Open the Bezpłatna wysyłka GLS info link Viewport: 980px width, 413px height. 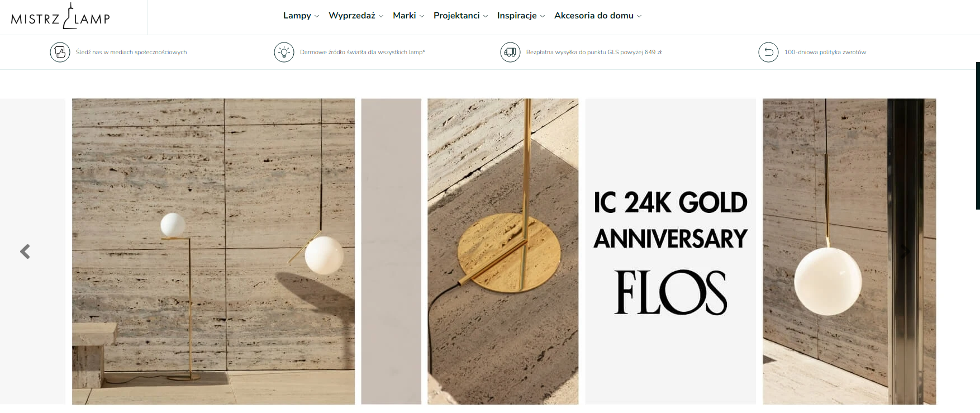click(594, 52)
